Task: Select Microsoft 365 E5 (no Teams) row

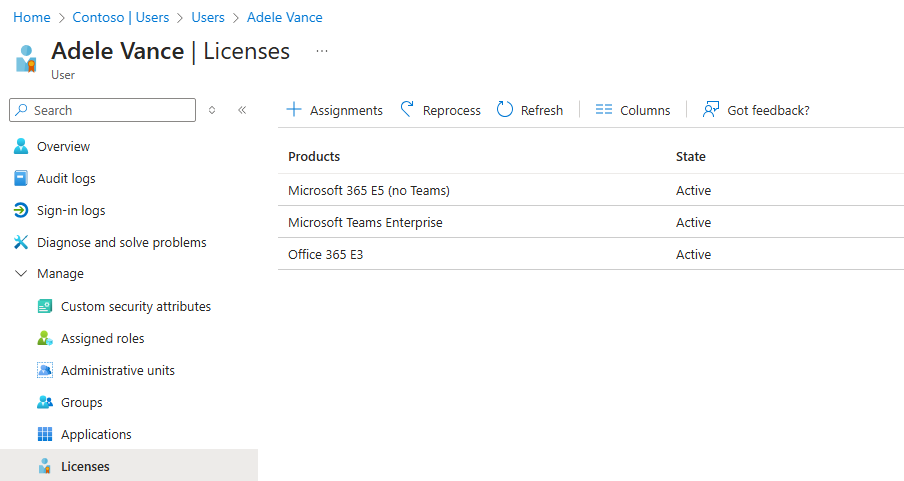Action: (591, 190)
